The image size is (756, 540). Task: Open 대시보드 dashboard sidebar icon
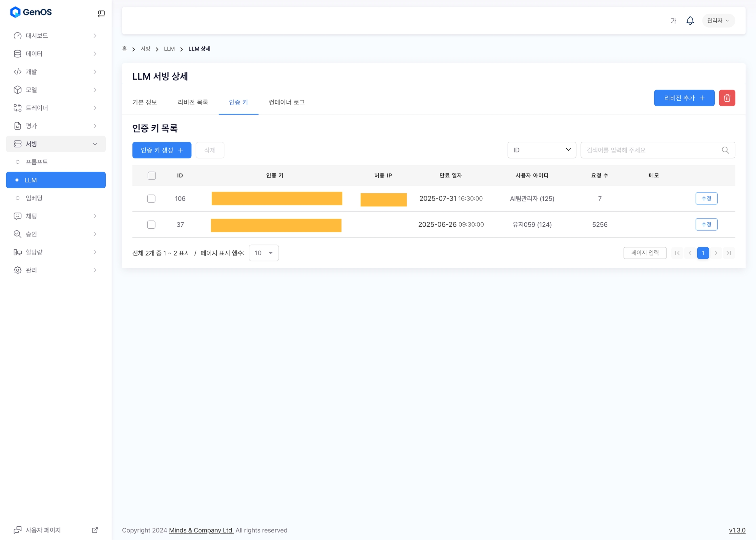[17, 35]
